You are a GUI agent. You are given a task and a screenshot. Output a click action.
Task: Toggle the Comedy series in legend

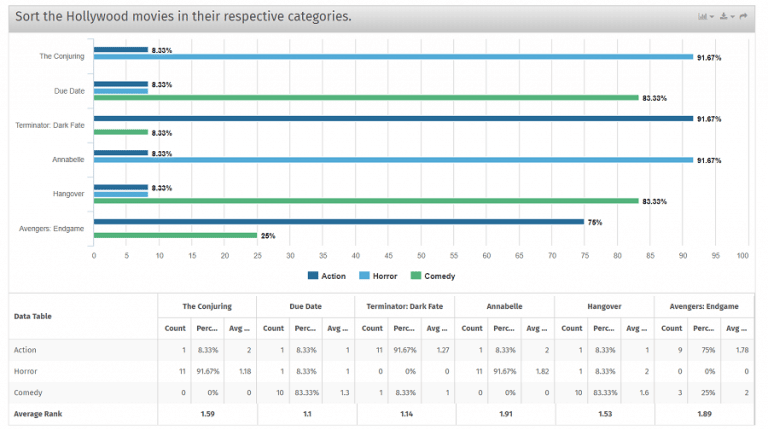433,276
